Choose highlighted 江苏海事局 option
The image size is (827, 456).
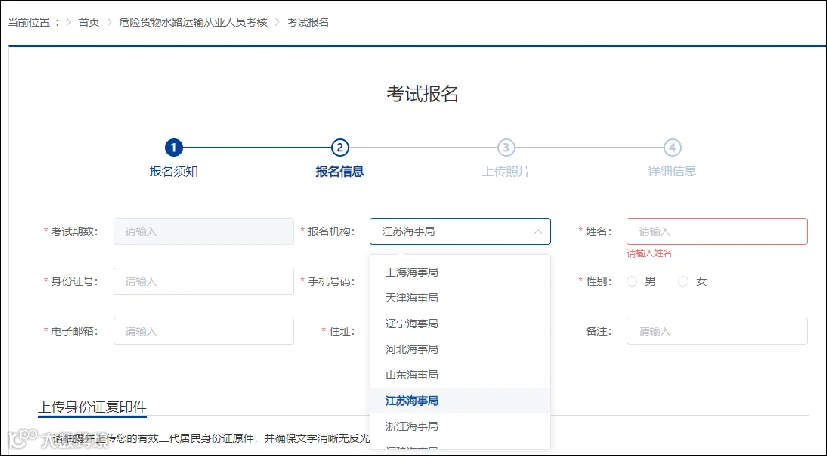[x=460, y=401]
